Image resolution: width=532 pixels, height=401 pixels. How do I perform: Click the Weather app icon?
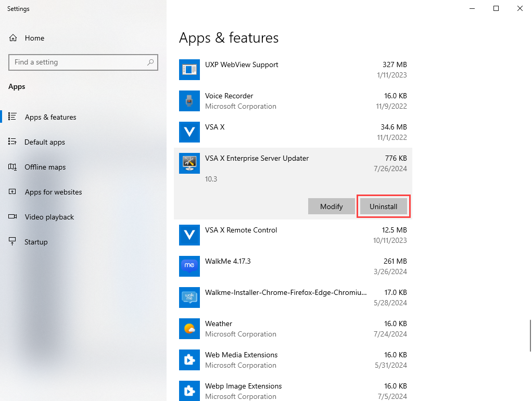189,329
